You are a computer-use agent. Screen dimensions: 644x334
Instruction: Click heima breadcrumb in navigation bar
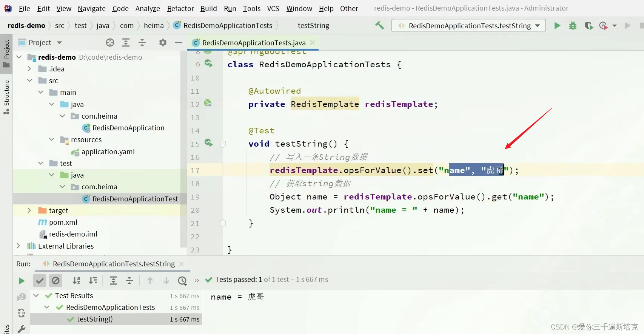(x=154, y=25)
